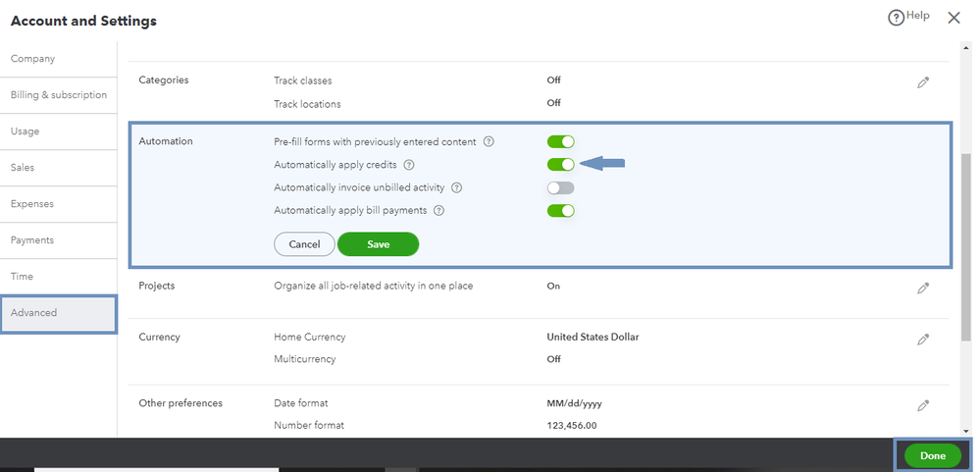Viewport: 980px width, 472px height.
Task: Enable Automatically invoice unbilled activity
Action: pyautogui.click(x=560, y=187)
